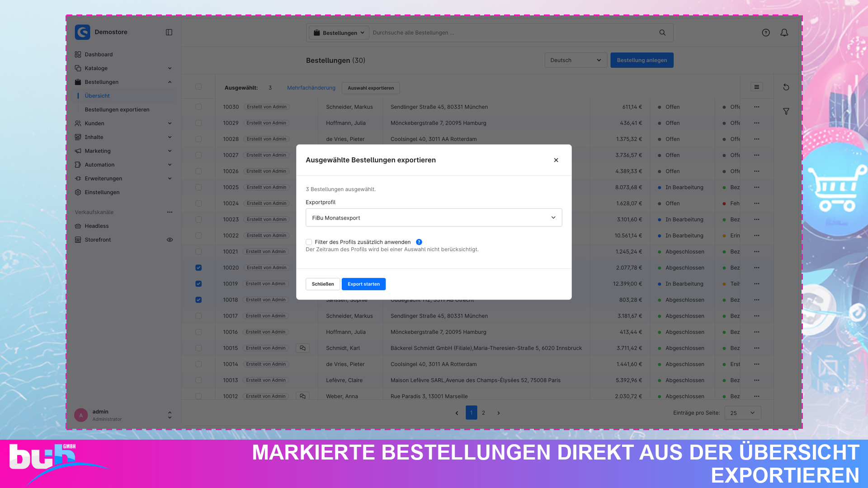Toggle Storefront visibility eye icon
The width and height of the screenshot is (868, 488).
[170, 240]
